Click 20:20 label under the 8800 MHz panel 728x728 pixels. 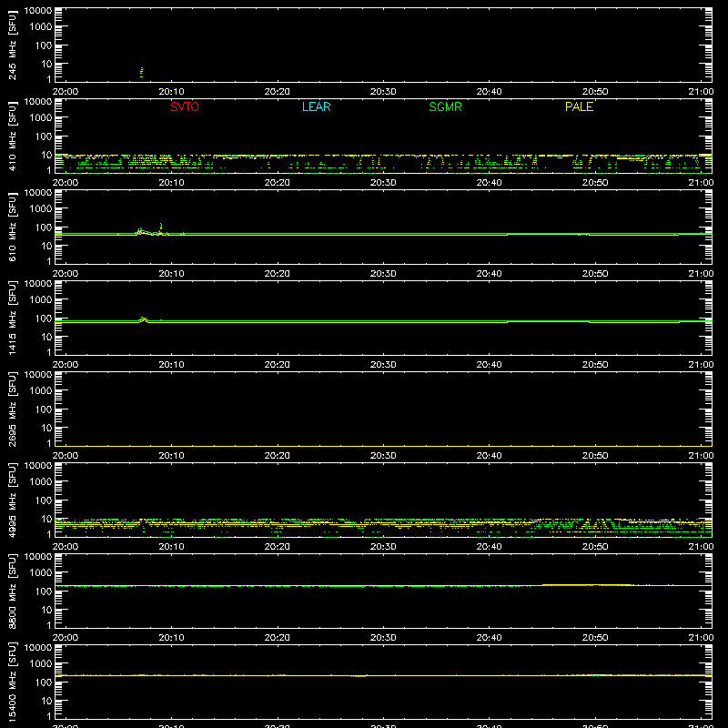coord(278,638)
